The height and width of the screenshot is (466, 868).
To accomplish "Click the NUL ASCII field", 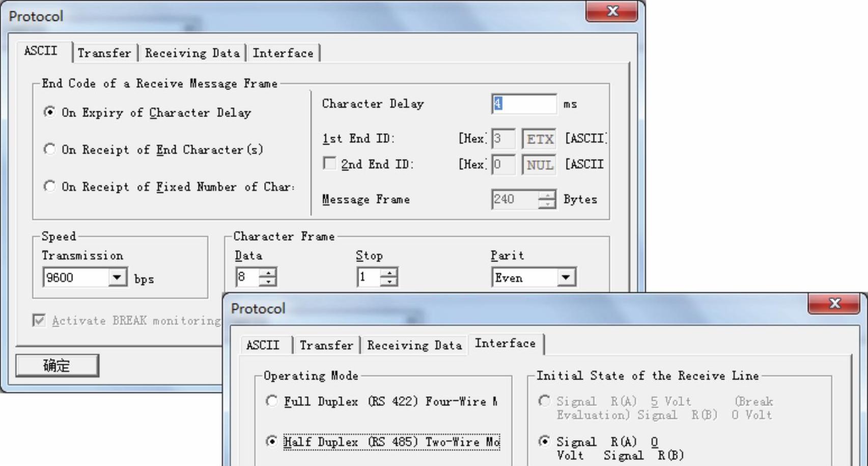I will click(539, 164).
